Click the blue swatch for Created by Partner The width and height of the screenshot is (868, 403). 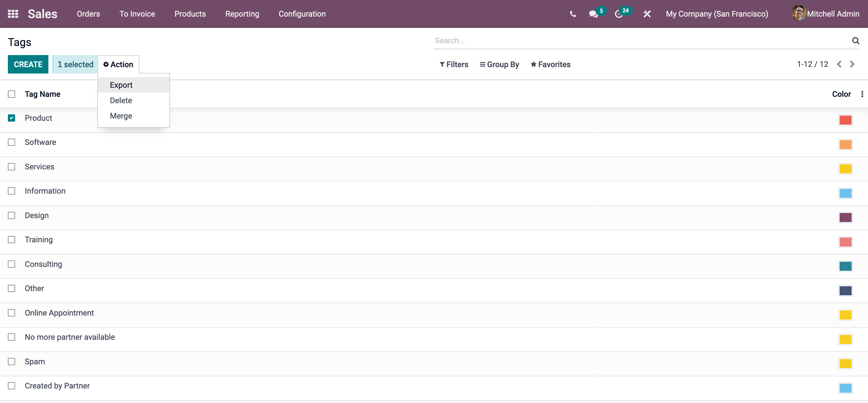click(845, 388)
